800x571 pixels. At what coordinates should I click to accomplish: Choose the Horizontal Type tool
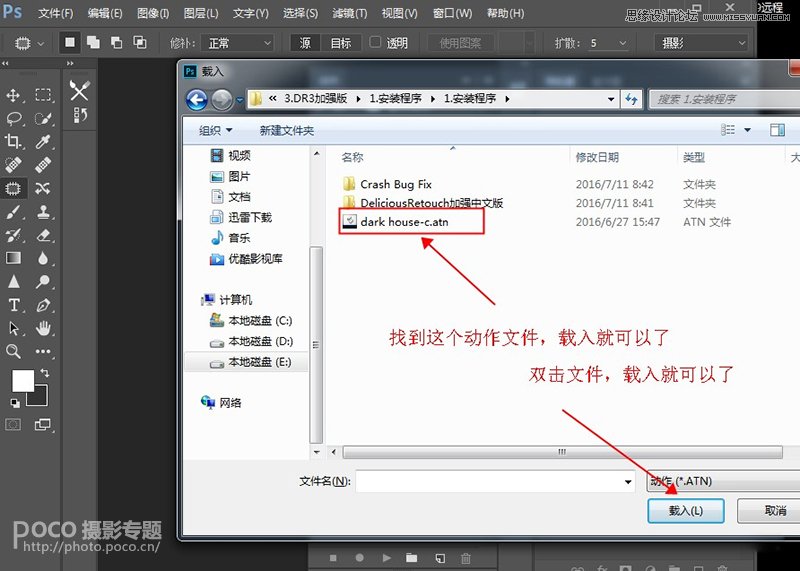[14, 305]
